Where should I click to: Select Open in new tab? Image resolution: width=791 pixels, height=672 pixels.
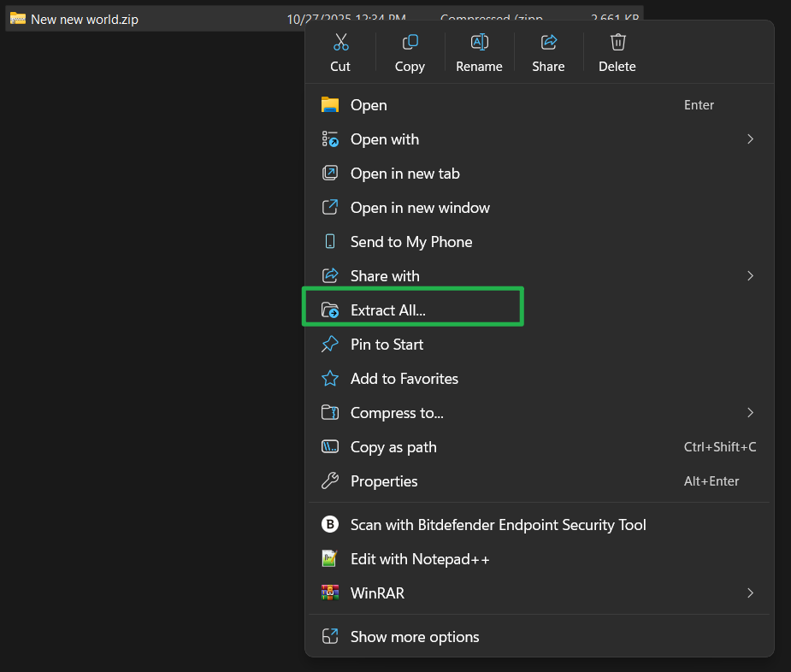[x=404, y=174]
